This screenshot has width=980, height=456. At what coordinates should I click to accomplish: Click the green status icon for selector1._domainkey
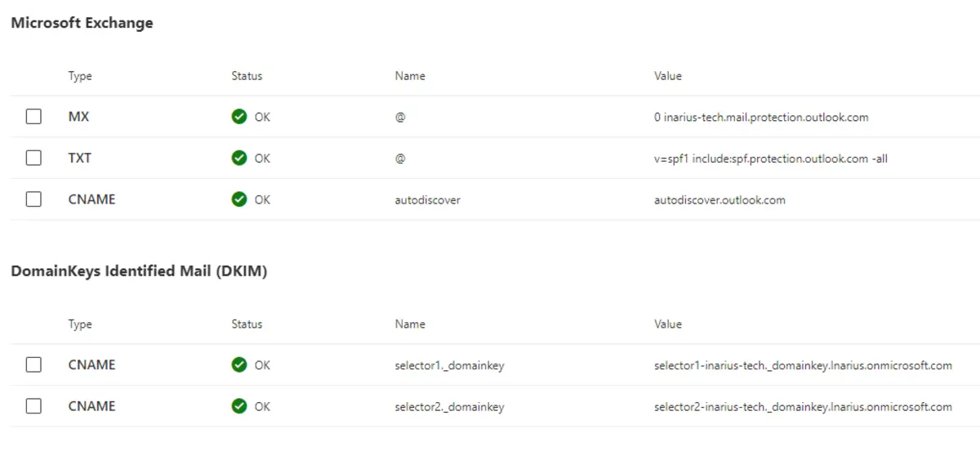239,365
